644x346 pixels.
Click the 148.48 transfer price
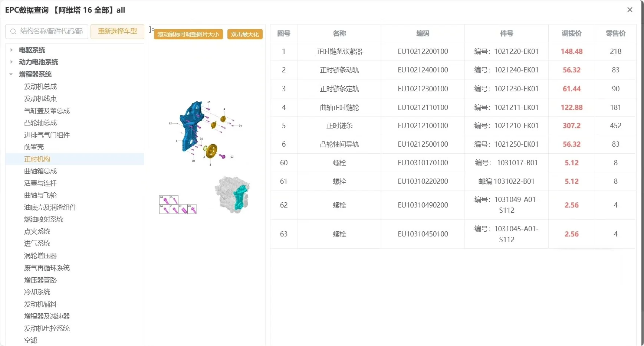tap(572, 52)
